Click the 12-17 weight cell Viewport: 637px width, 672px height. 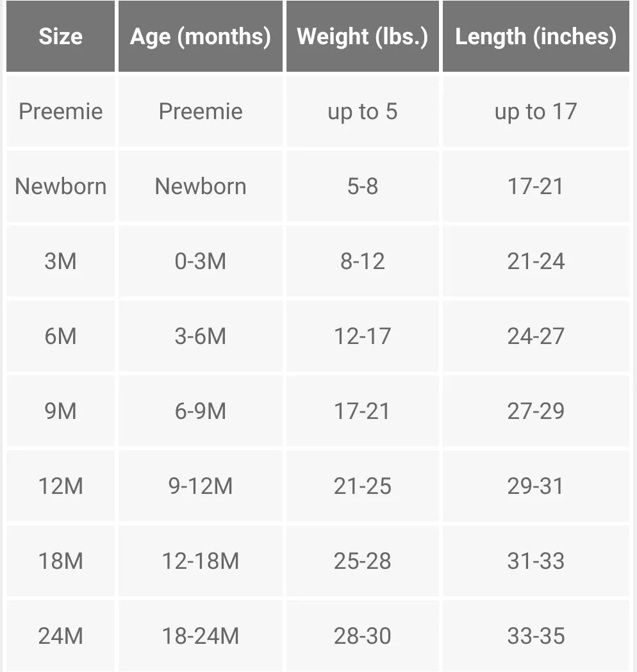363,336
